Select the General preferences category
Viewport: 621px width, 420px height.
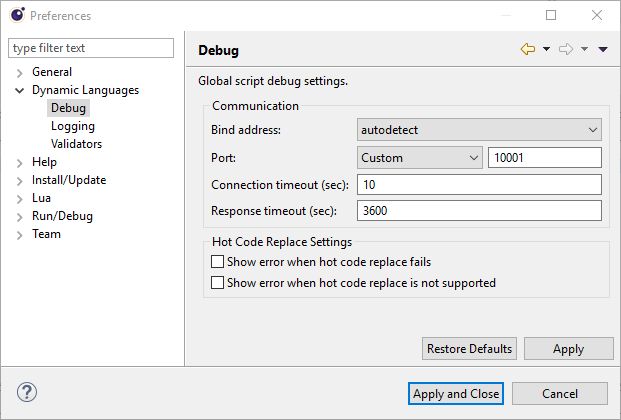[x=52, y=72]
